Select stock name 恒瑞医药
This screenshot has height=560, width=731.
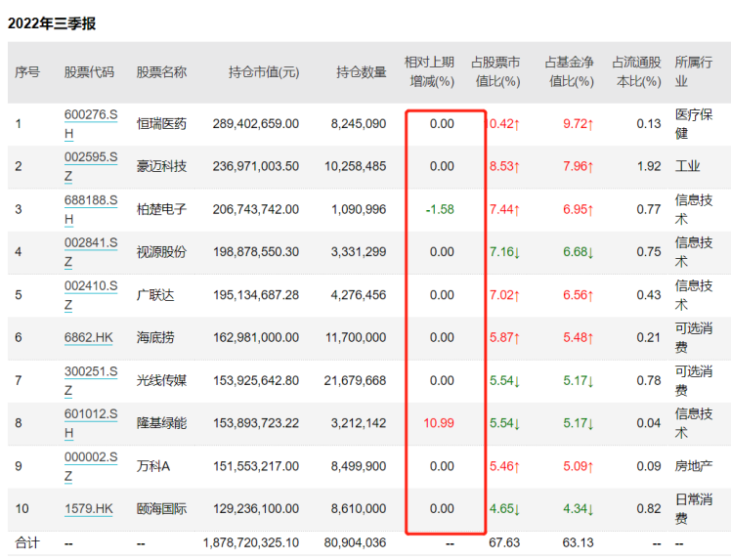tap(161, 124)
